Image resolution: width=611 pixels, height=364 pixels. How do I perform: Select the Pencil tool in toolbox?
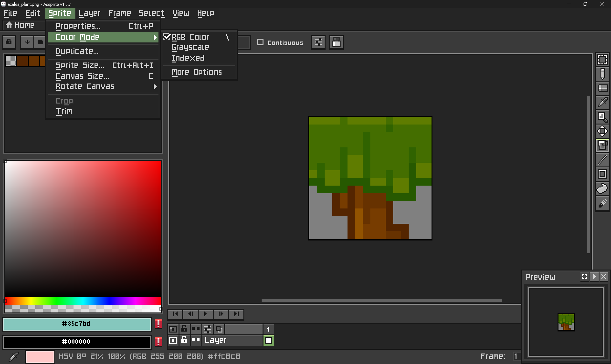(x=602, y=74)
